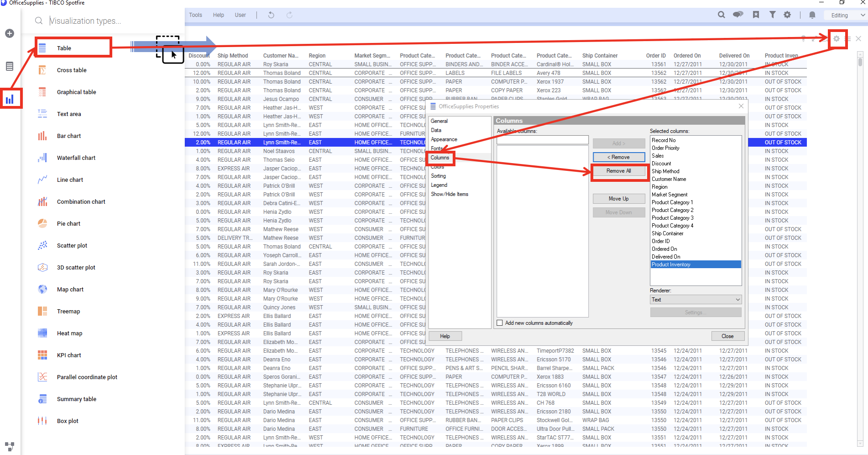Select the Box plot icon
Screen dimensions: 868x455
(x=42, y=421)
